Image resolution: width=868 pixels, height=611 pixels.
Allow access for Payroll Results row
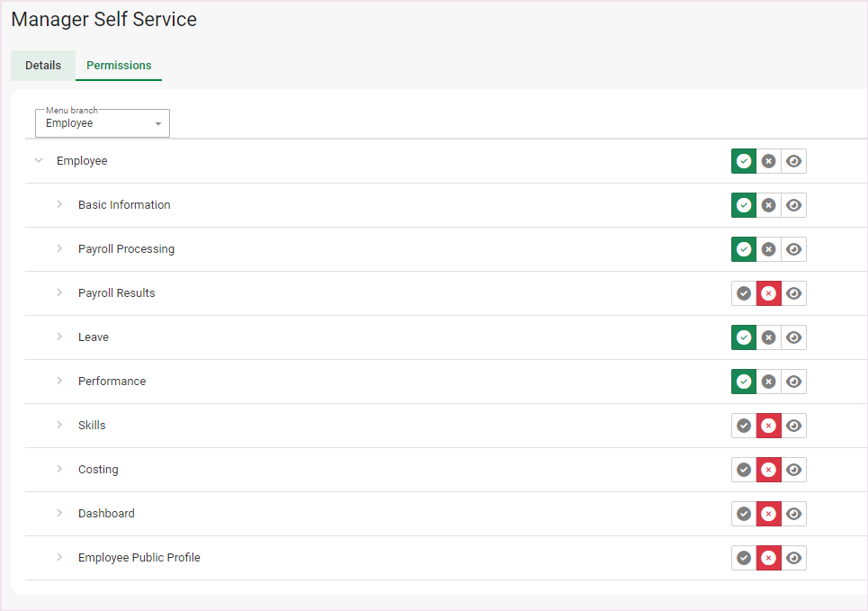(744, 293)
